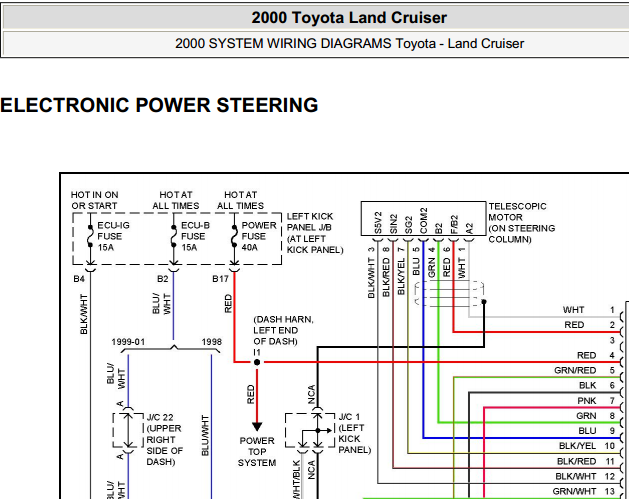The height and width of the screenshot is (499, 629).
Task: Click the A2 terminal in motor box
Action: coord(469,229)
